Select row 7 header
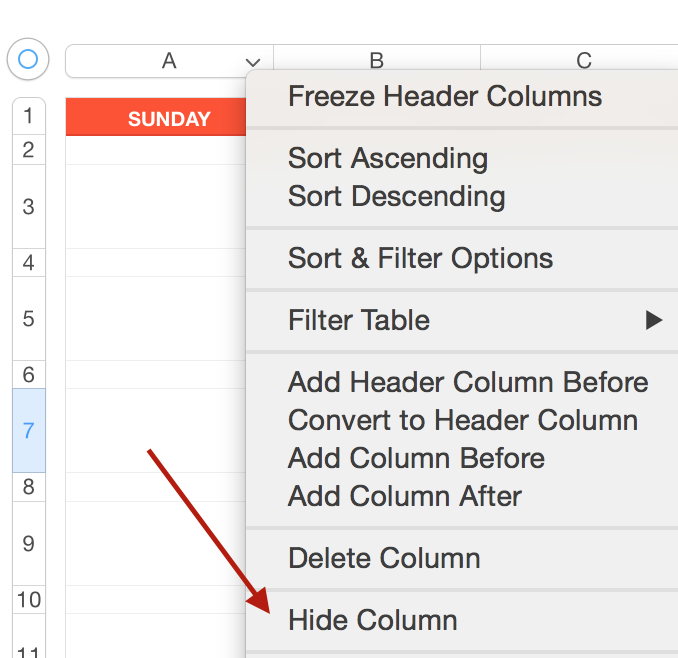 (28, 431)
